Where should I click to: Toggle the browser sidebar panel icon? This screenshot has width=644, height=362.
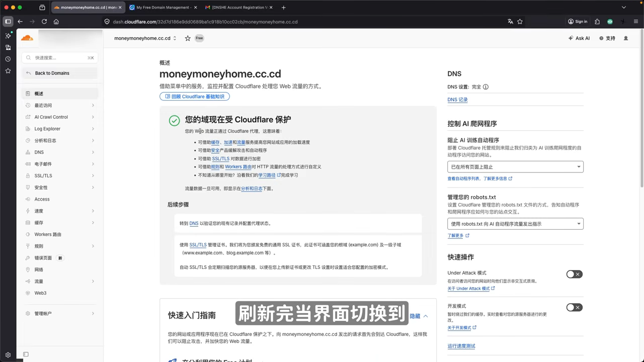pos(8,22)
